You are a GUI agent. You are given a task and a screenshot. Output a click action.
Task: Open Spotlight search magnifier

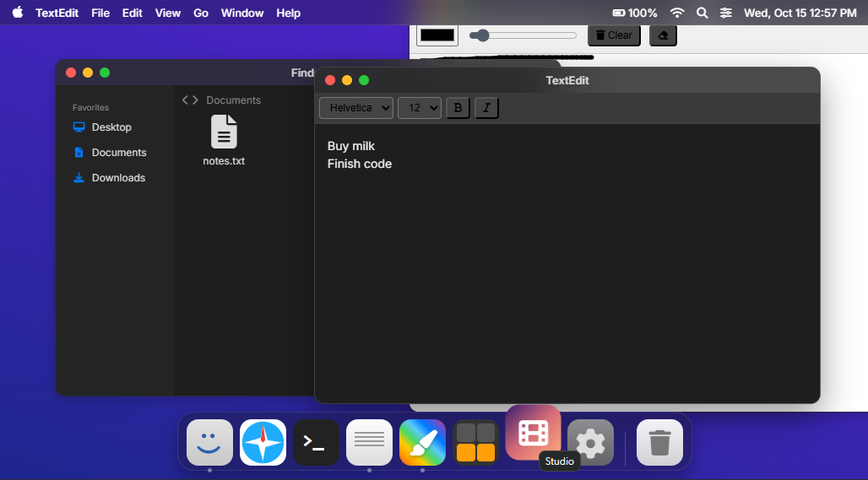[x=702, y=13]
